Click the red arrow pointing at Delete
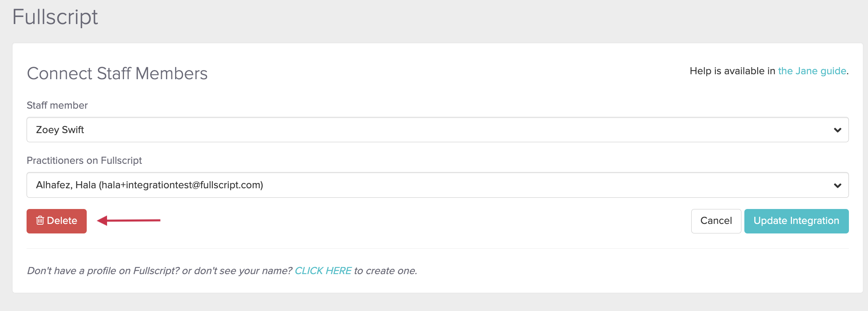 (129, 221)
